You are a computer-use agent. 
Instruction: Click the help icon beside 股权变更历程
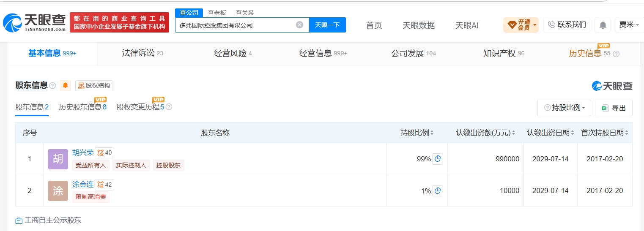[169, 107]
